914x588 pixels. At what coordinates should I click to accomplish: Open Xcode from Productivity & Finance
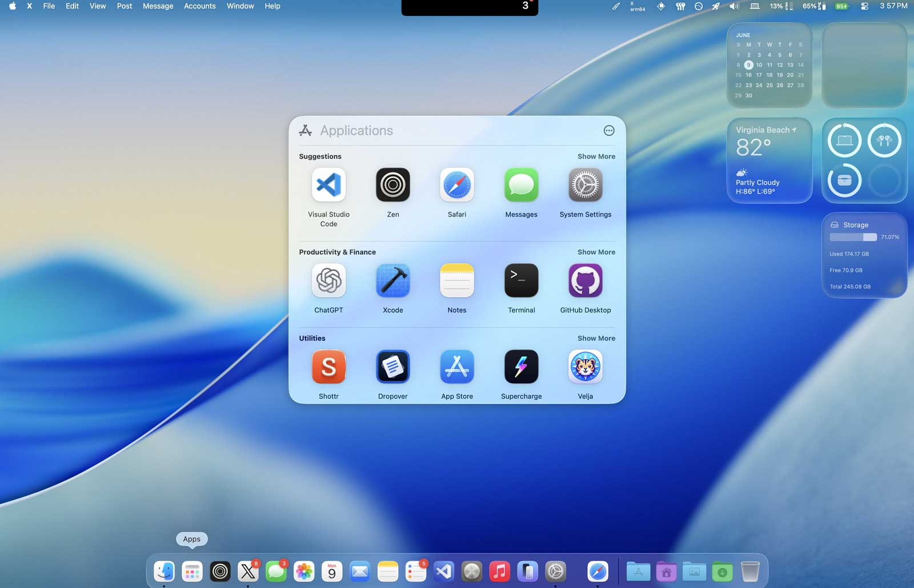click(x=393, y=280)
